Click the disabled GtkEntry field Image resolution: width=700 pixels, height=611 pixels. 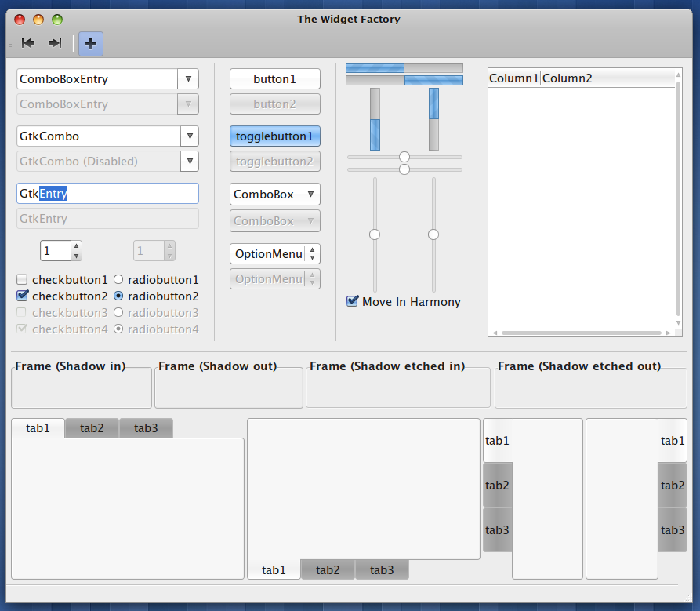(107, 218)
